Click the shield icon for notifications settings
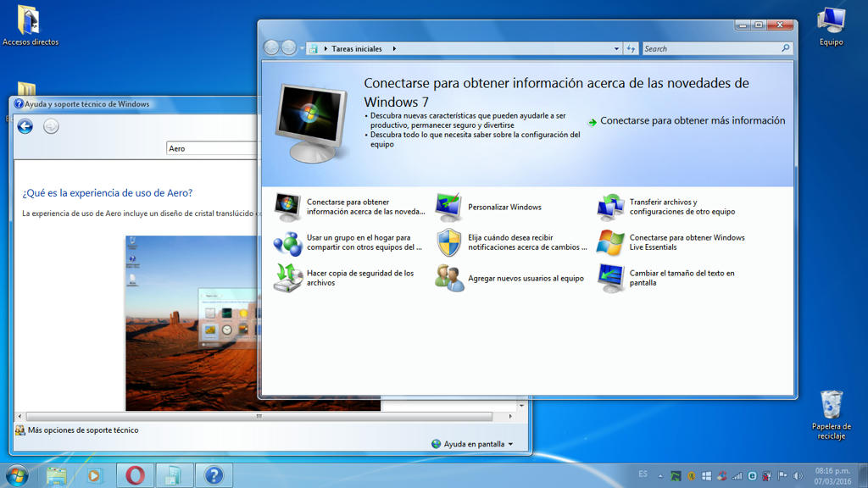This screenshot has width=868, height=488. pyautogui.click(x=448, y=242)
